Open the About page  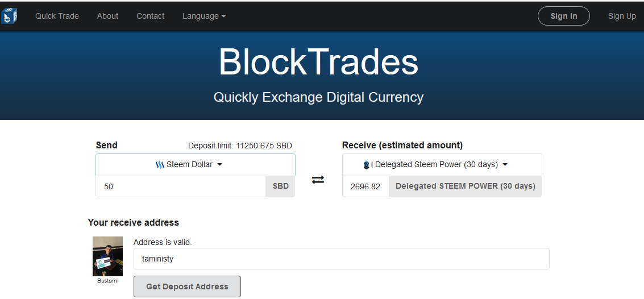107,16
